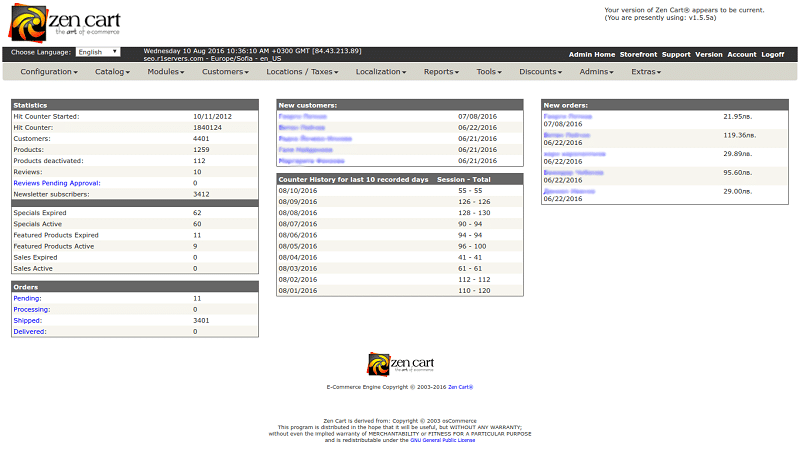Open the Pending orders link

(x=28, y=298)
